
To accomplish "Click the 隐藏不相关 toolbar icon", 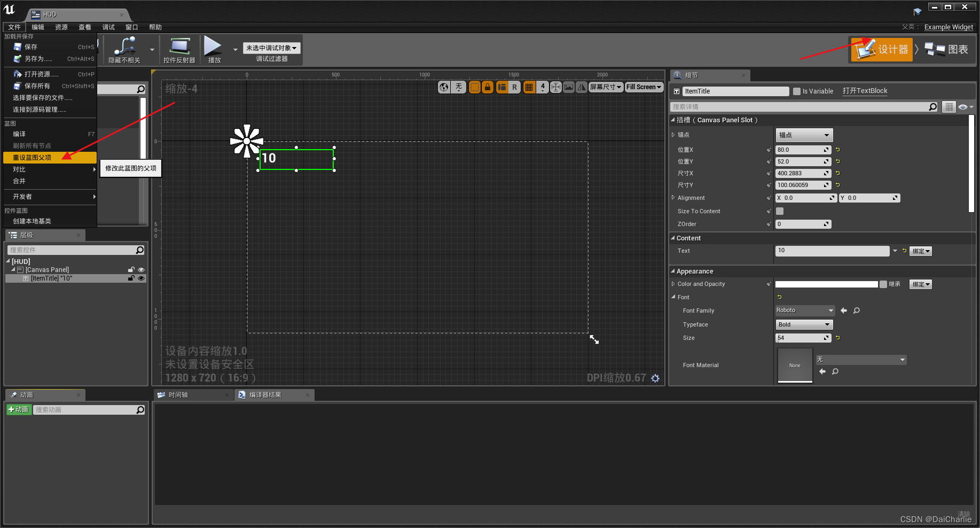I will pos(124,50).
